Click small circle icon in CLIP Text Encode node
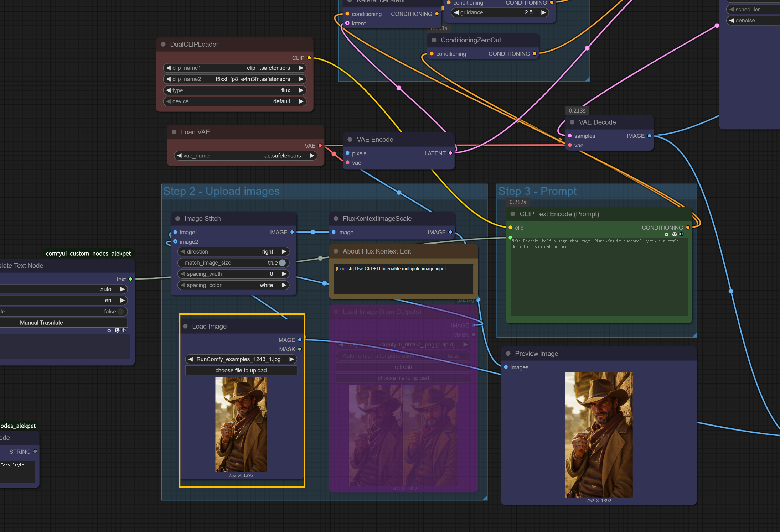 pyautogui.click(x=666, y=235)
